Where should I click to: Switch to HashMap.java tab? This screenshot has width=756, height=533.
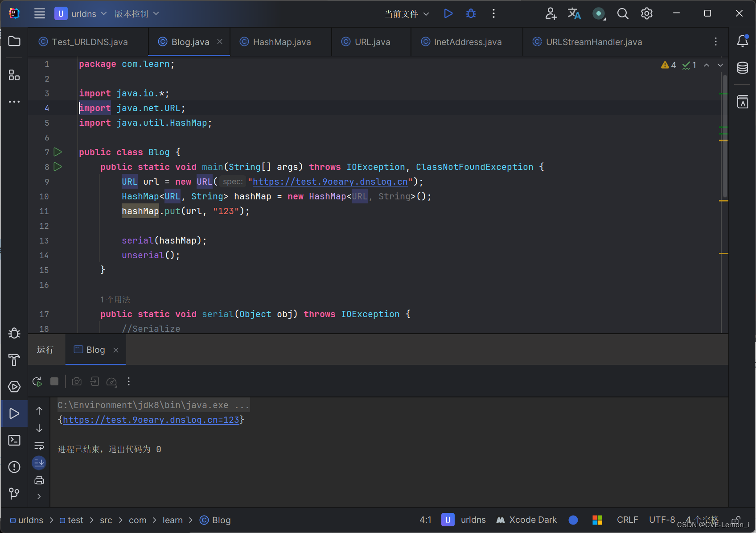[x=275, y=42]
